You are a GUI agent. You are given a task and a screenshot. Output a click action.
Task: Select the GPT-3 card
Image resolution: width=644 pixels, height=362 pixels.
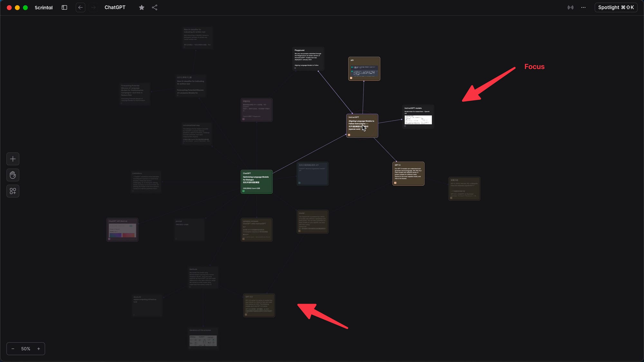click(408, 174)
